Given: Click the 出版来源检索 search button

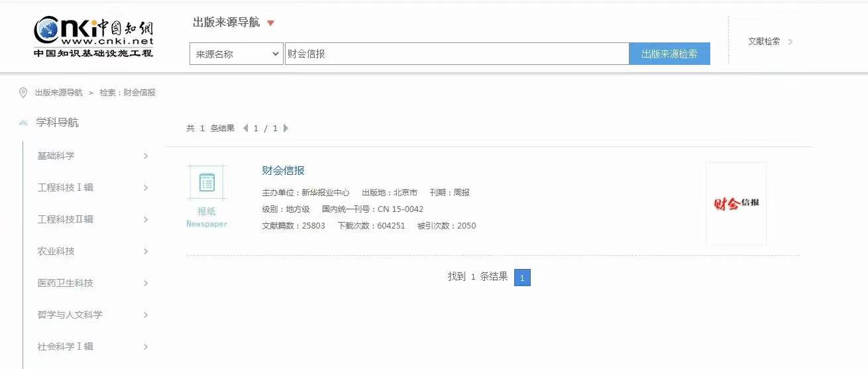Looking at the screenshot, I should (x=669, y=54).
